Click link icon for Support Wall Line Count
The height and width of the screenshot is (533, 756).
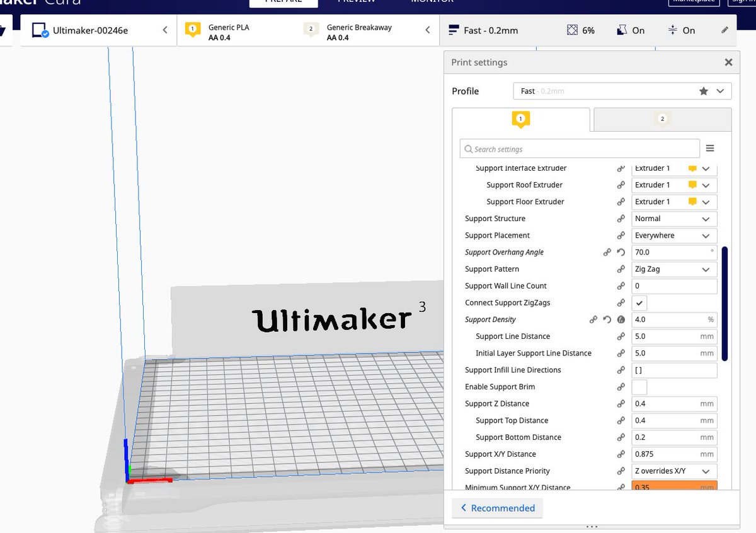[x=621, y=286]
